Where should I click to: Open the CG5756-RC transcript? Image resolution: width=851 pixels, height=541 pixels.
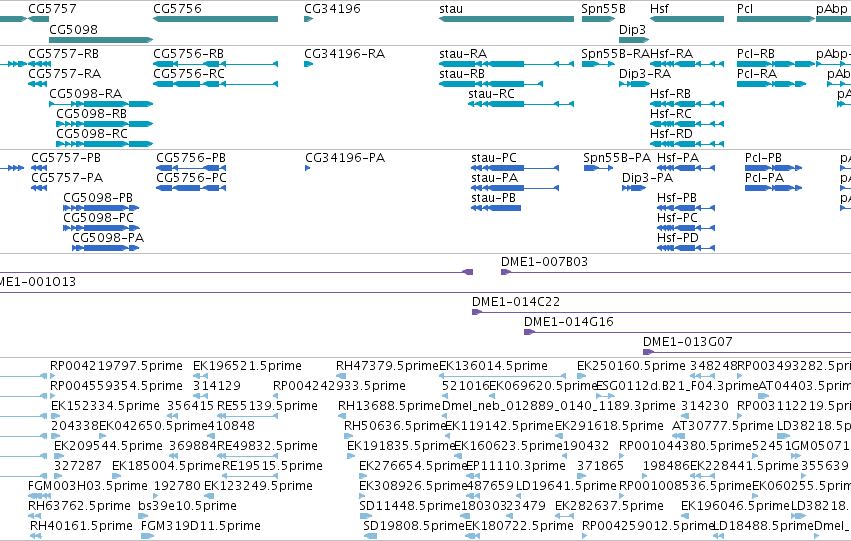pos(215,84)
